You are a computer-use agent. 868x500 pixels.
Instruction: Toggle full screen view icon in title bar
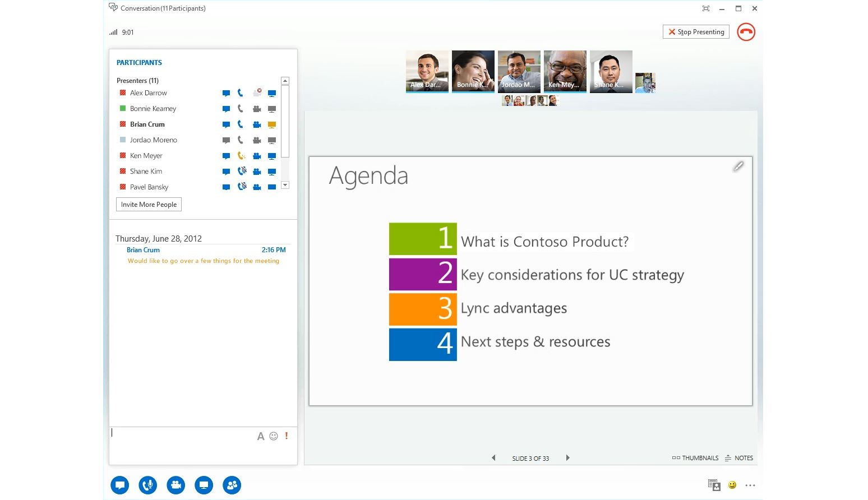click(x=706, y=8)
